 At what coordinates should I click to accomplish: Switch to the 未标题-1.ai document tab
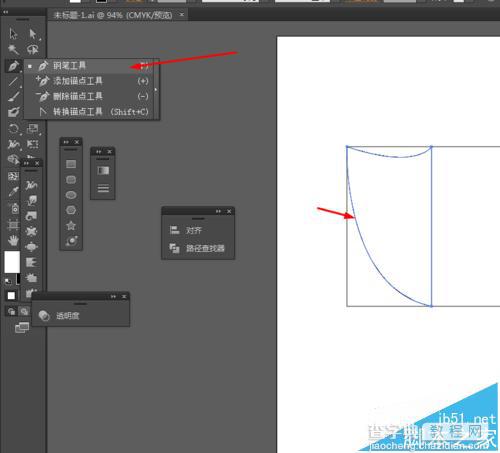(113, 15)
